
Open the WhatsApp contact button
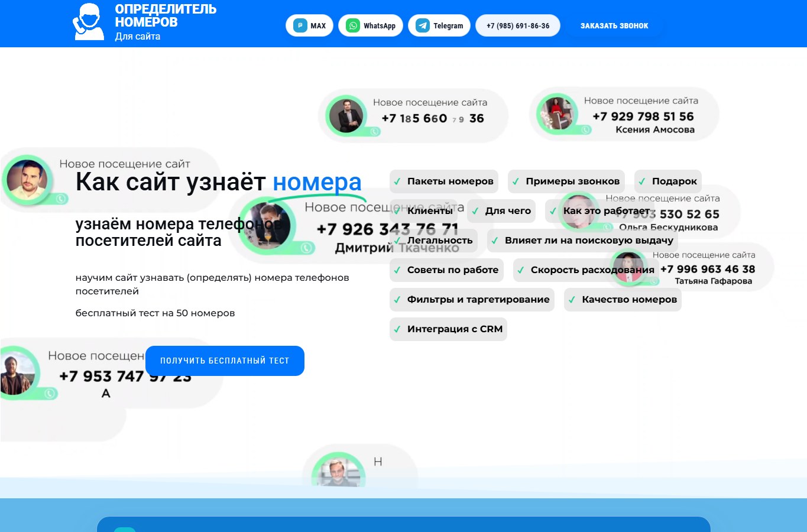coord(371,25)
